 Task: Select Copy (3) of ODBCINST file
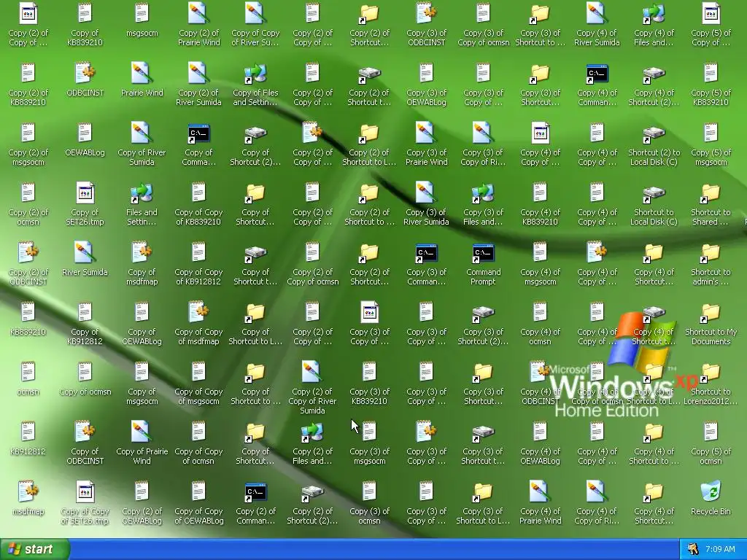click(426, 14)
